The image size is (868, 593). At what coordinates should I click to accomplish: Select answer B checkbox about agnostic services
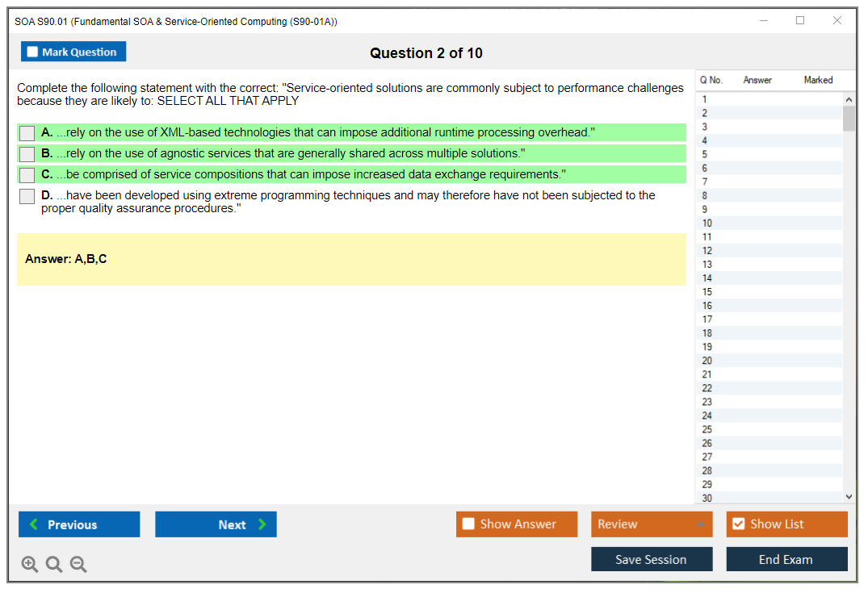[x=27, y=154]
